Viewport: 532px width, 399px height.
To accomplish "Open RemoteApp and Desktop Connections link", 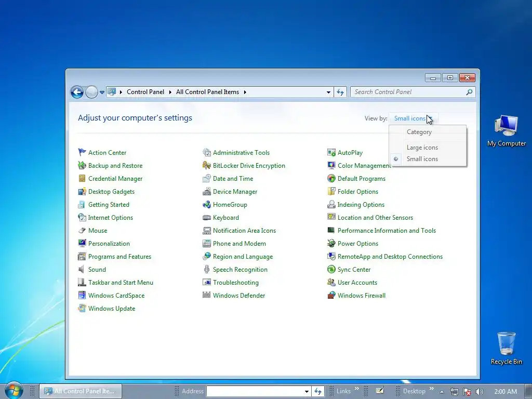I will [x=390, y=257].
